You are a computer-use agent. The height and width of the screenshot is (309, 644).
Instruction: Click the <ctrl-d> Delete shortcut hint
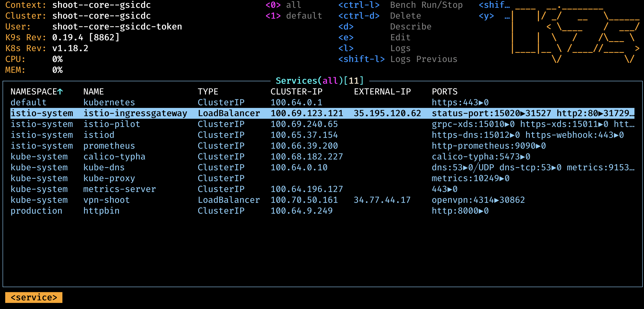pos(379,16)
